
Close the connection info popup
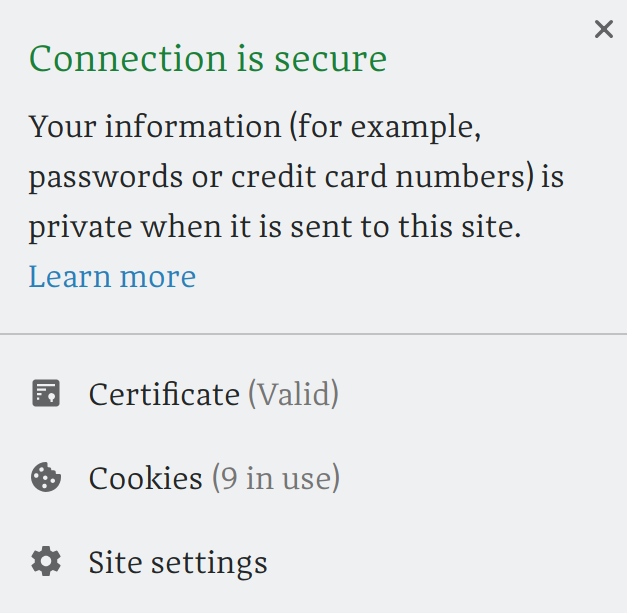point(603,29)
